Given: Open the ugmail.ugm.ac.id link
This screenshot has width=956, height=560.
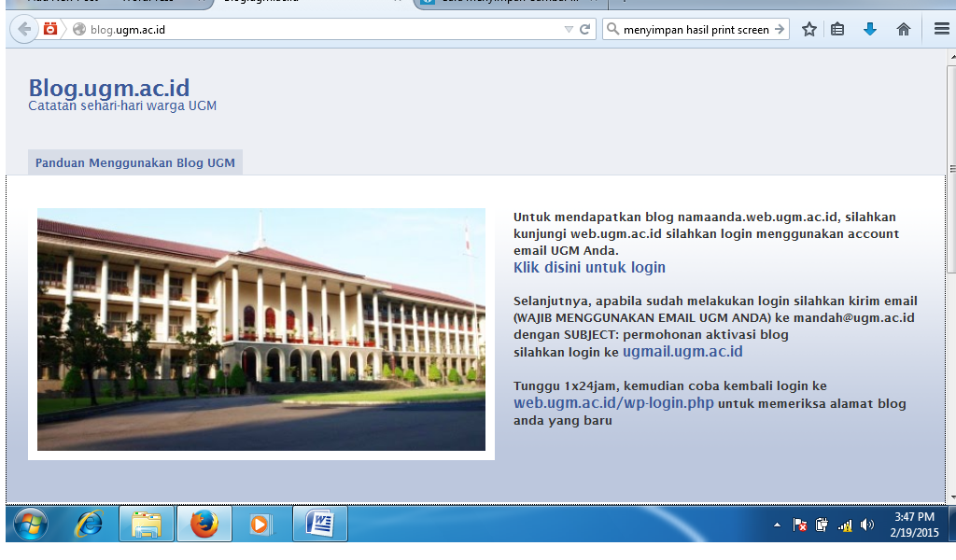Looking at the screenshot, I should 682,352.
